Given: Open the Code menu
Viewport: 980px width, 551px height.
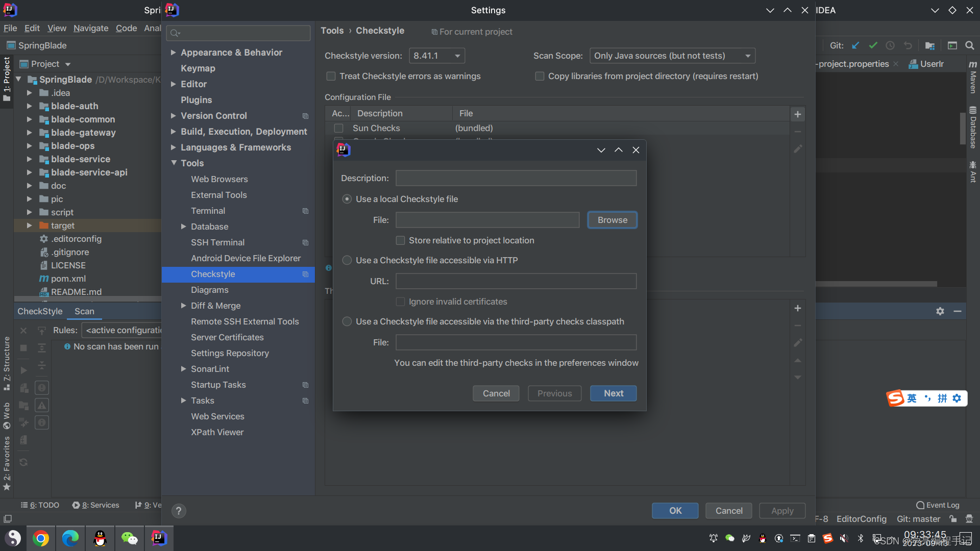Looking at the screenshot, I should (x=126, y=28).
